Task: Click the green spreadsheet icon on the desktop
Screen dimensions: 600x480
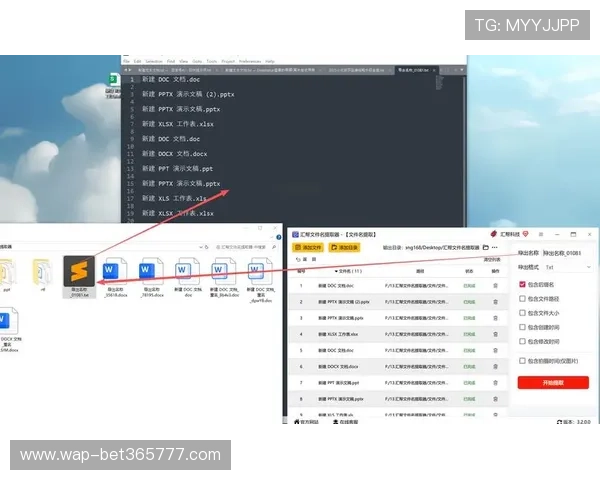Action: 115,79
